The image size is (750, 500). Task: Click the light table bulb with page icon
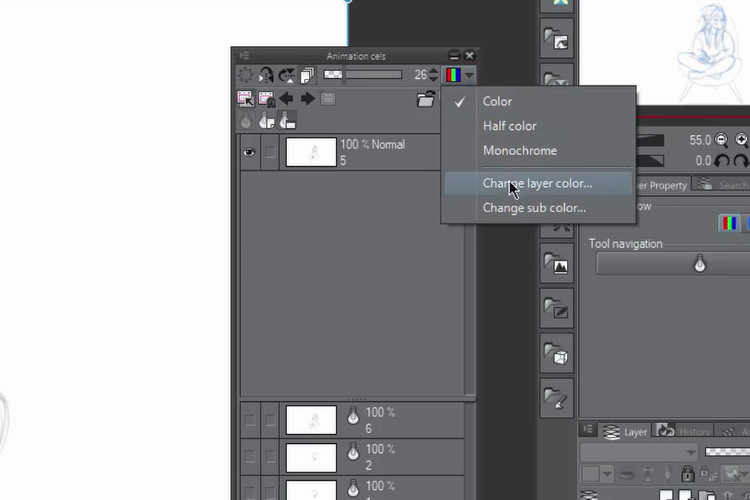pos(266,121)
